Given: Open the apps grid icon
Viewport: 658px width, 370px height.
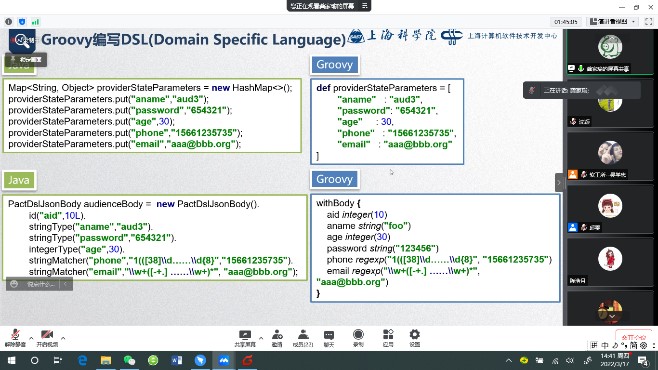Looking at the screenshot, I should (x=388, y=338).
